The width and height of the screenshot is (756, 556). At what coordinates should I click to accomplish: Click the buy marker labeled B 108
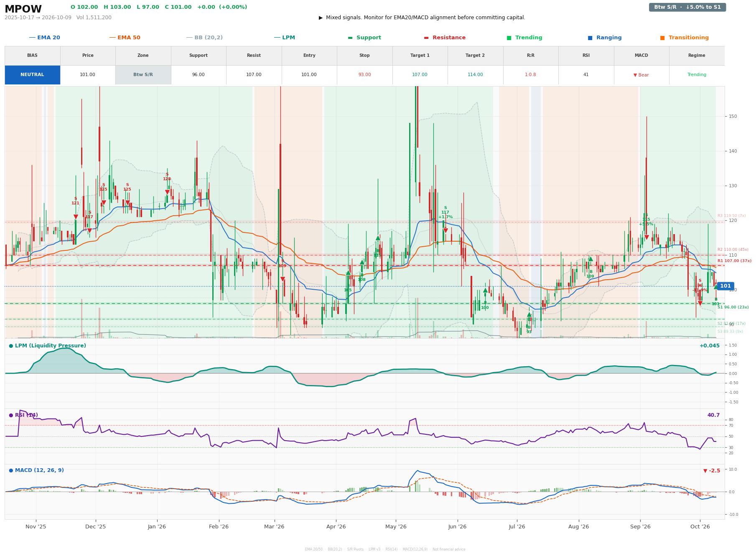pos(362,263)
